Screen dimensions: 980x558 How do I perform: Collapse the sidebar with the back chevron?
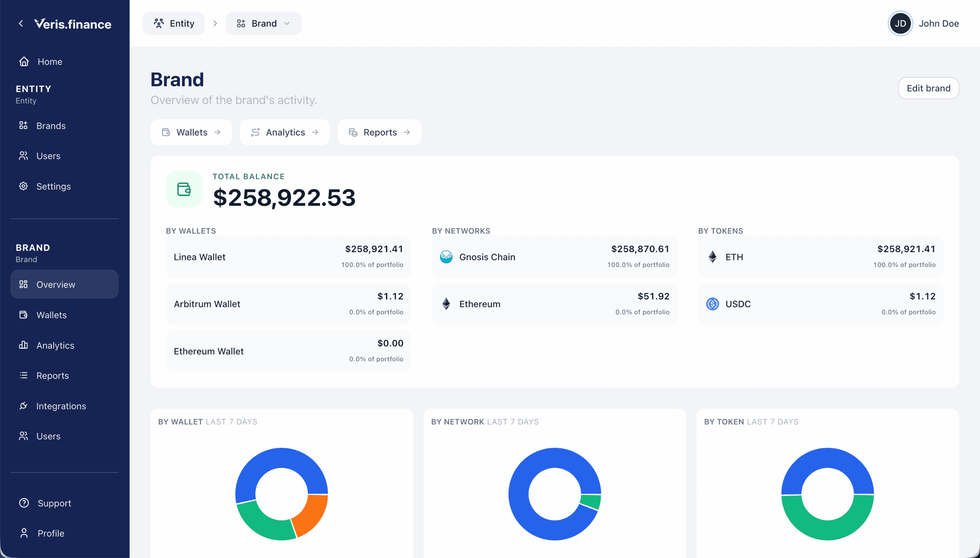tap(21, 23)
